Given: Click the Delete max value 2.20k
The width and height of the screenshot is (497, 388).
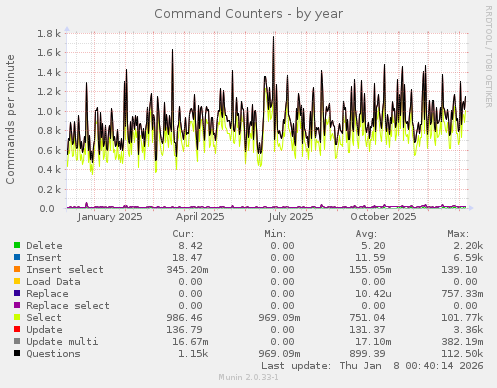Looking at the screenshot, I should (x=468, y=246).
